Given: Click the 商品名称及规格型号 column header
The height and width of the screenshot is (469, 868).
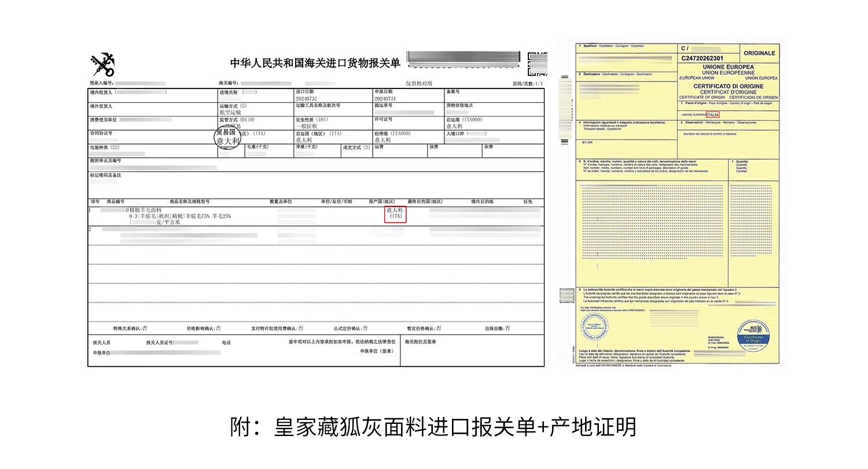Looking at the screenshot, I should 190,202.
